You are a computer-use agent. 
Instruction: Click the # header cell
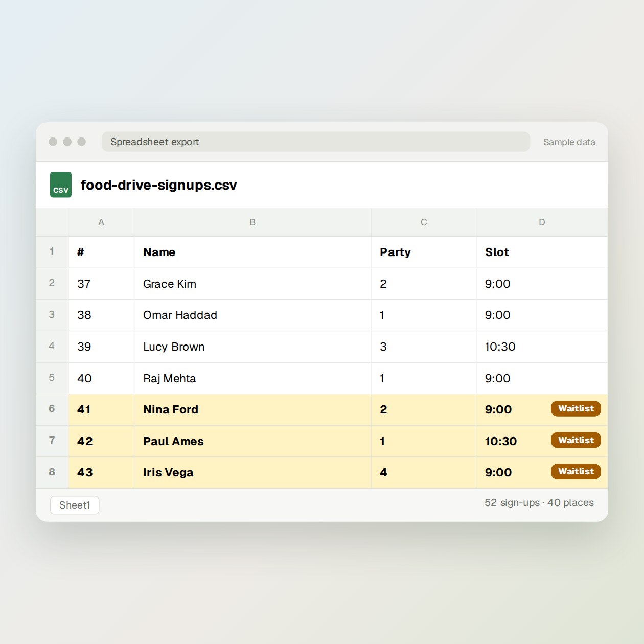(101, 252)
